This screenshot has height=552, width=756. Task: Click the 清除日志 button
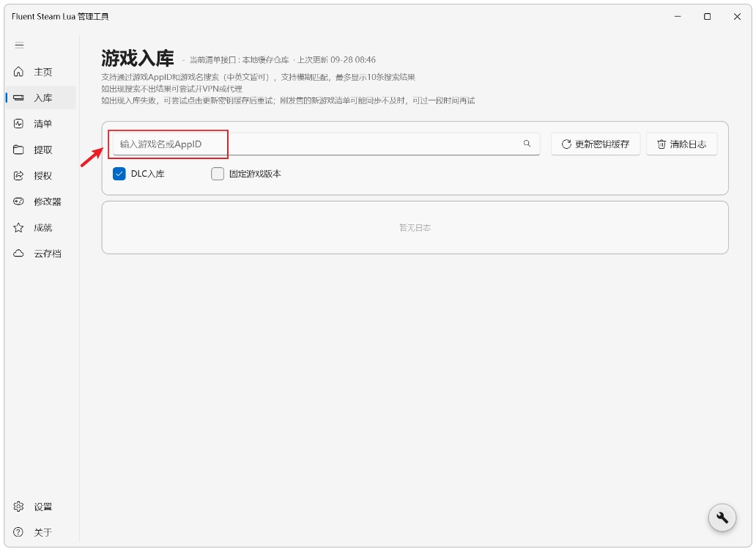[682, 144]
